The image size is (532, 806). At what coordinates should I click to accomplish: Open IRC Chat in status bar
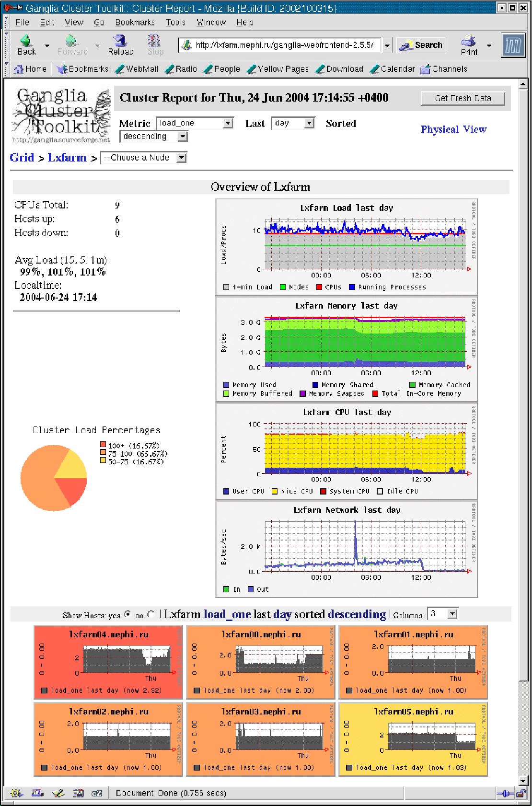pos(97,793)
